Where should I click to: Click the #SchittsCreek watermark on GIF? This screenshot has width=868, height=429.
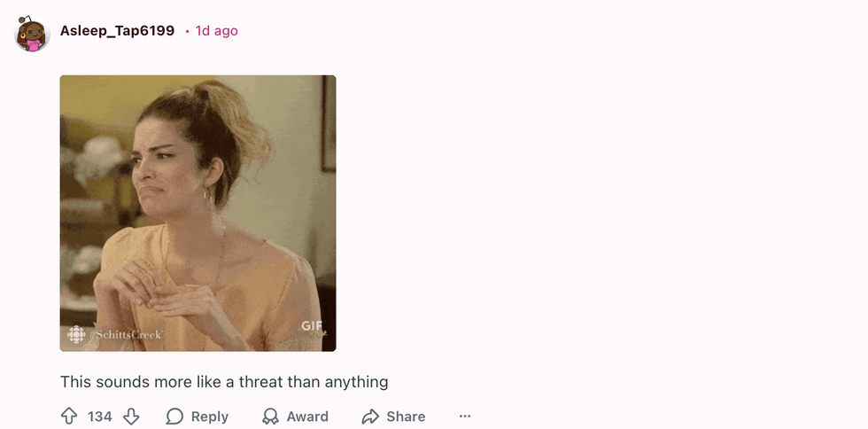126,334
